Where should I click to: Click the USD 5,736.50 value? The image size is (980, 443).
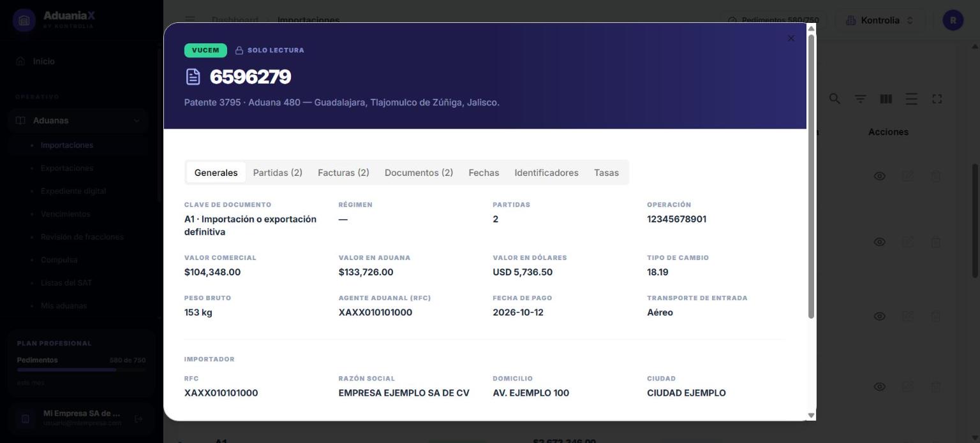(523, 272)
